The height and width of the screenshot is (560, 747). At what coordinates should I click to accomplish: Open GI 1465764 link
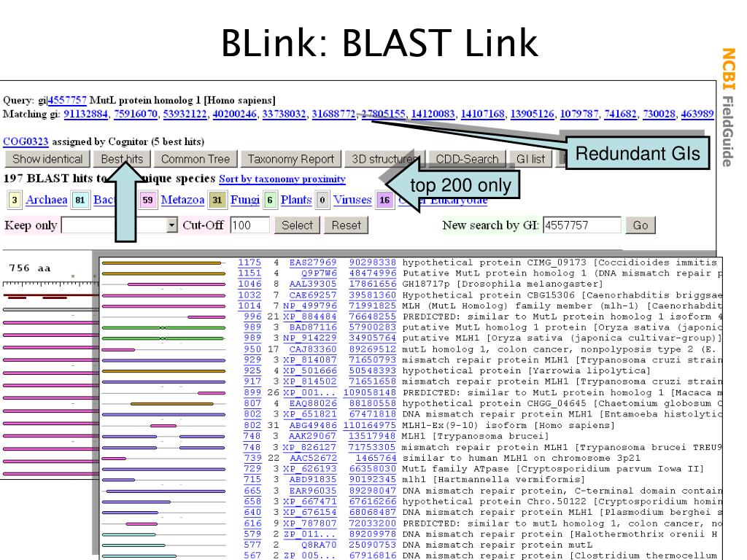pos(376,458)
